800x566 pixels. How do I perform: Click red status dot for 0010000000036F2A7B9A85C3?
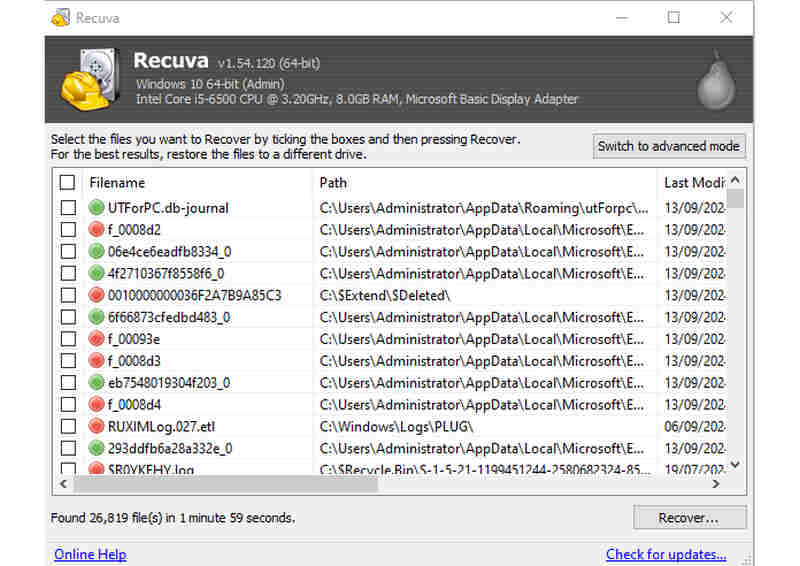tap(96, 295)
